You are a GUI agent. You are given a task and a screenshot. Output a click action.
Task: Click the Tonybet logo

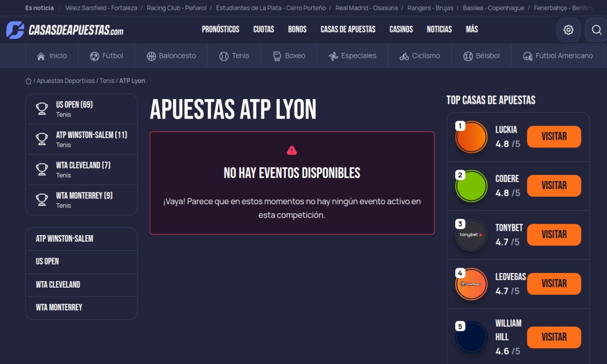pos(471,235)
